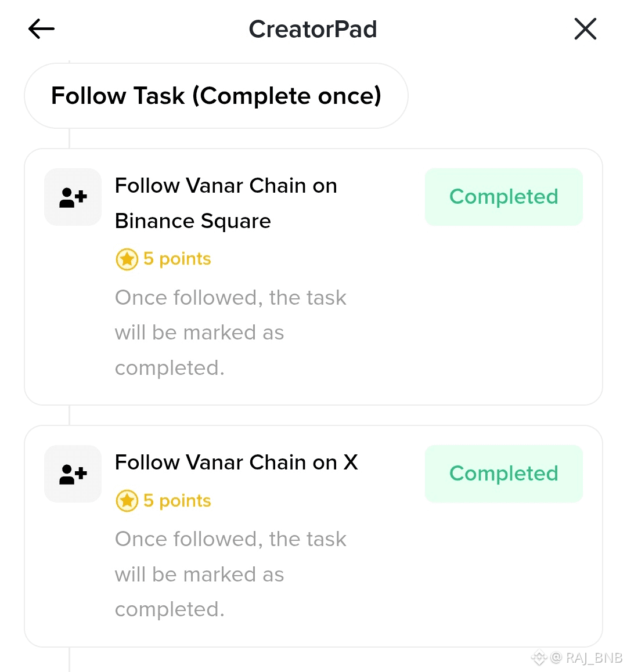
Task: Click star coin icon in the X task
Action: coord(127,501)
